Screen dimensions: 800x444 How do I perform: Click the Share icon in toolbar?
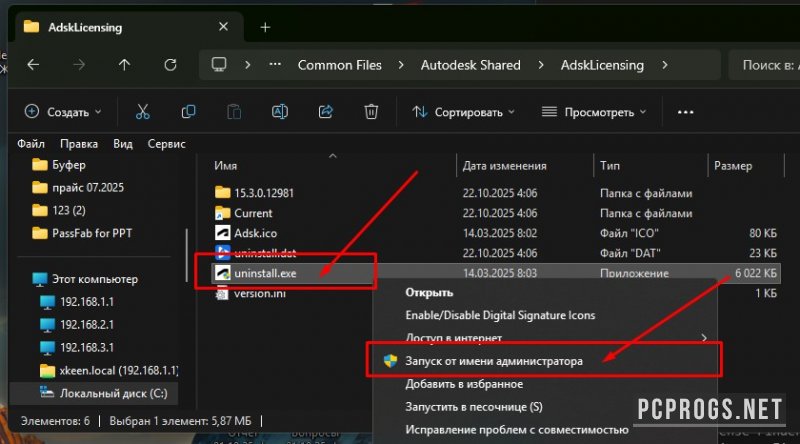[x=326, y=112]
